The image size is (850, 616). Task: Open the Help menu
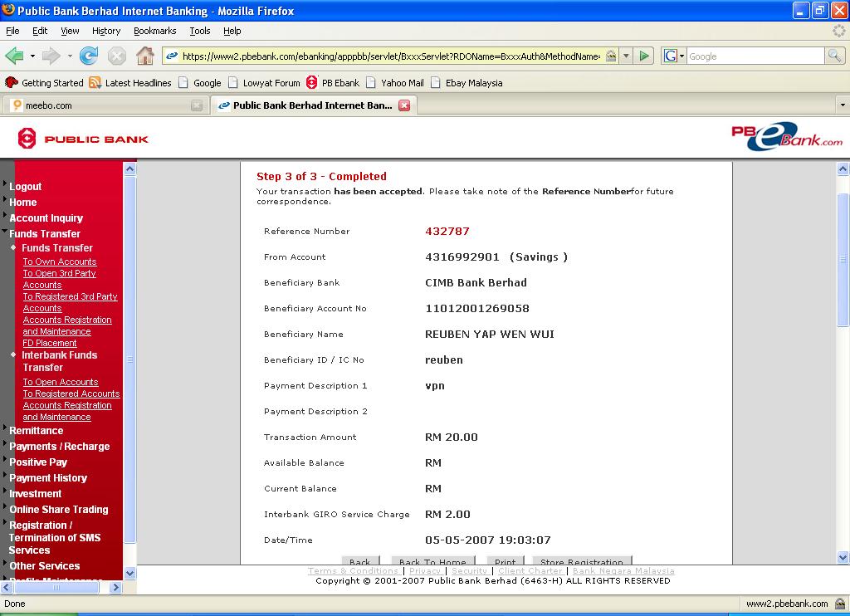[x=232, y=31]
